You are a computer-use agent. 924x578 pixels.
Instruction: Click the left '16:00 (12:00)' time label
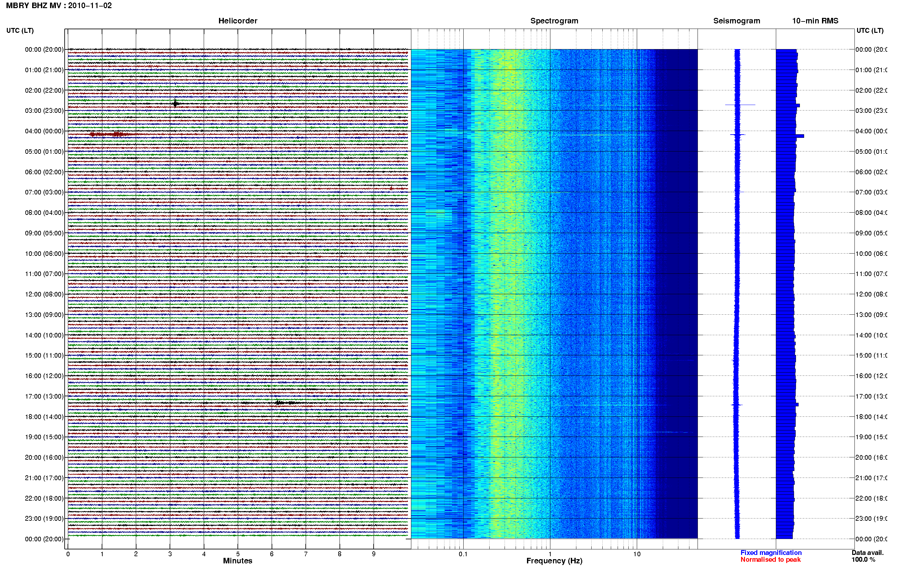click(44, 376)
